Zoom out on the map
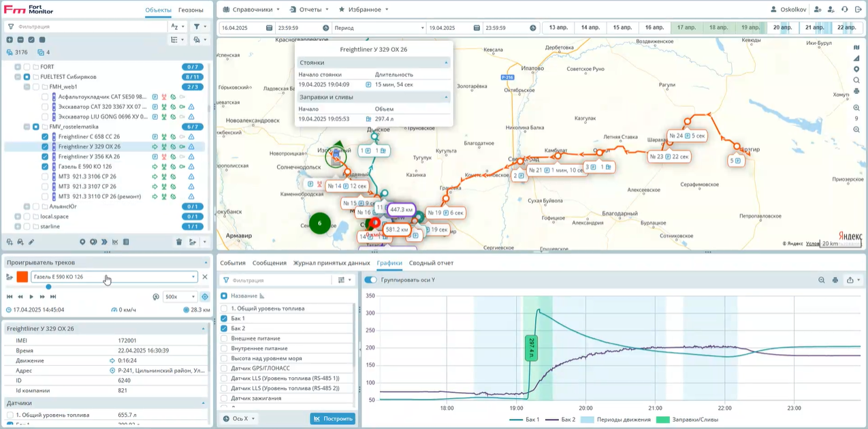This screenshot has height=429, width=868. pyautogui.click(x=856, y=129)
